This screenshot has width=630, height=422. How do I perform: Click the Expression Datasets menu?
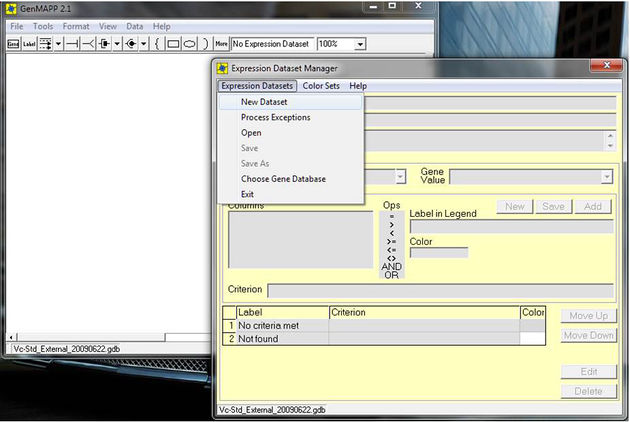(257, 86)
